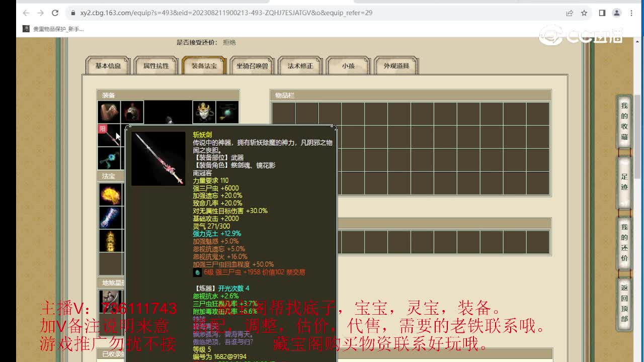The width and height of the screenshot is (644, 362).
Task: Select the 斩妖剑 sword equipment slot
Action: (109, 136)
